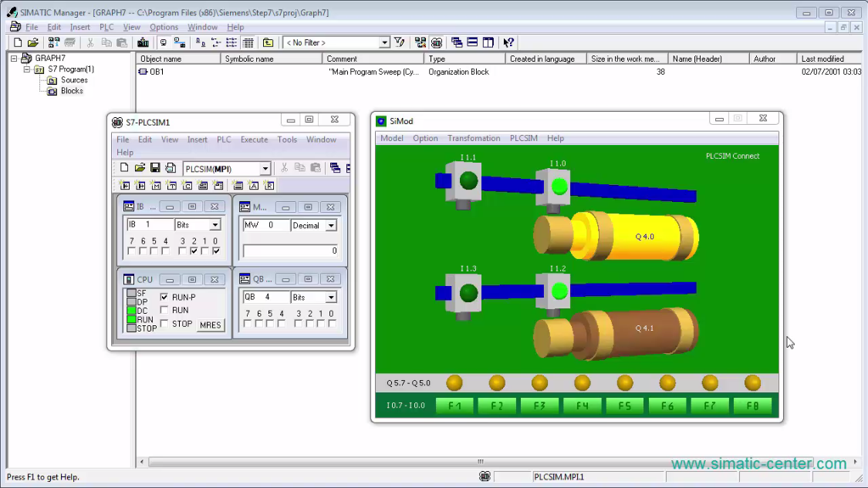Screen dimensions: 868x488
Task: Click Insert Timer (T) icon in PLCSIM
Action: pyautogui.click(x=171, y=185)
